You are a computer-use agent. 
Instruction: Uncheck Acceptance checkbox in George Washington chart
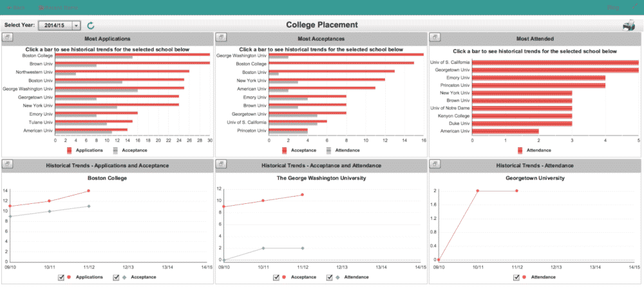tap(277, 277)
